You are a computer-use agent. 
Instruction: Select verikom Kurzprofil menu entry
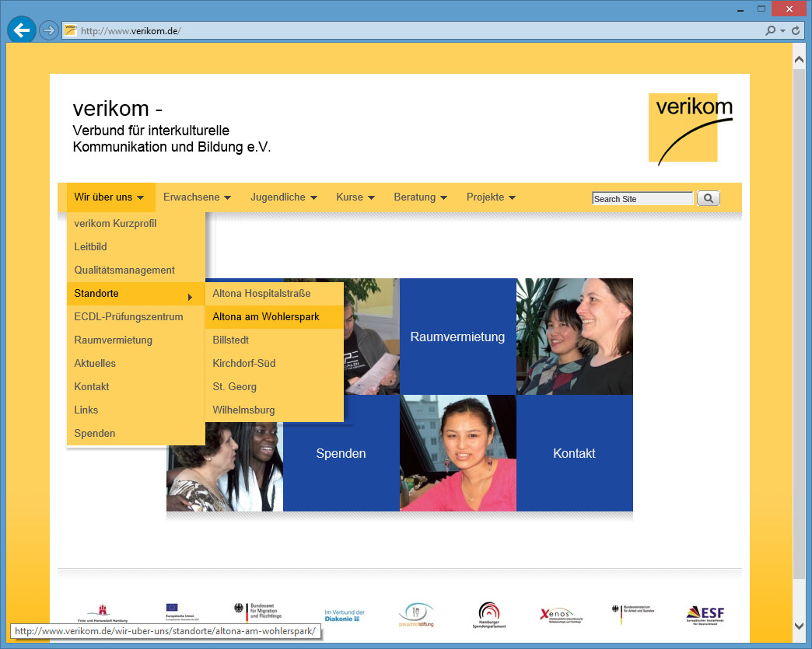(135, 224)
